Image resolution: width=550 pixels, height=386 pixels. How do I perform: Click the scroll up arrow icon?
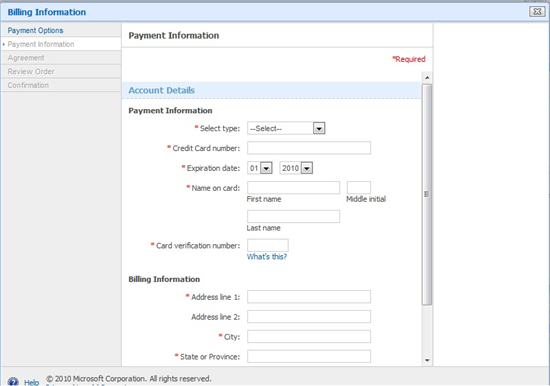point(427,78)
